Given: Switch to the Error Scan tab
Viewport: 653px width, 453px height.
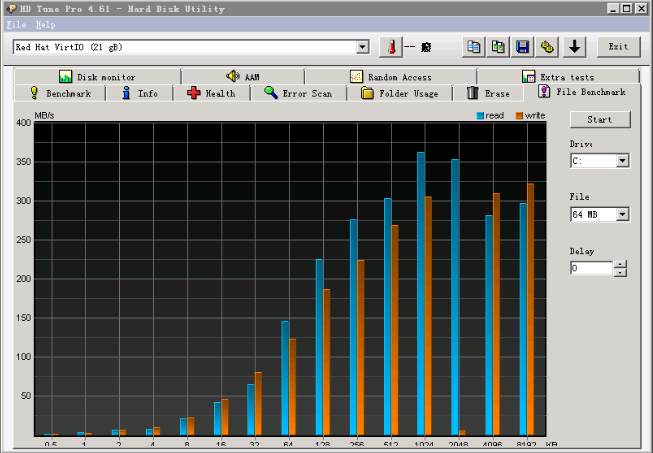Looking at the screenshot, I should pos(298,93).
